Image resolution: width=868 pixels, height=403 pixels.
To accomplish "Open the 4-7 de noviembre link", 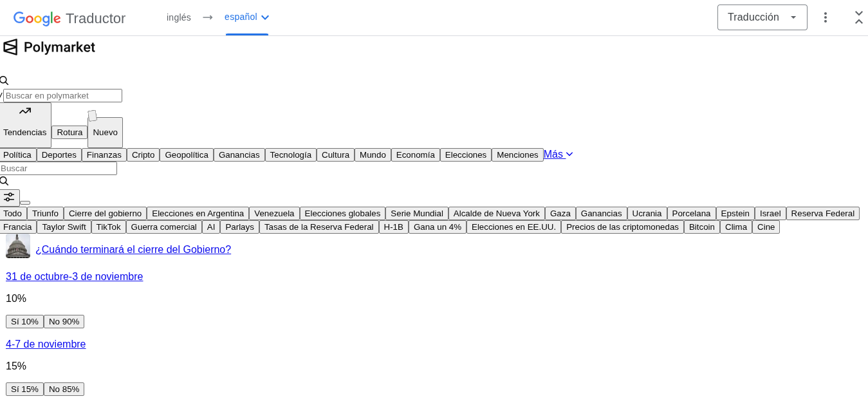I will point(46,344).
